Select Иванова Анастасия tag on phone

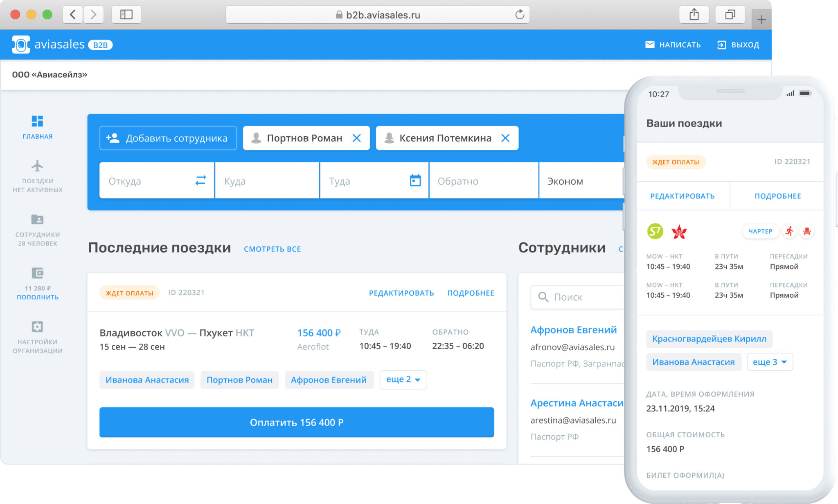[x=694, y=362]
